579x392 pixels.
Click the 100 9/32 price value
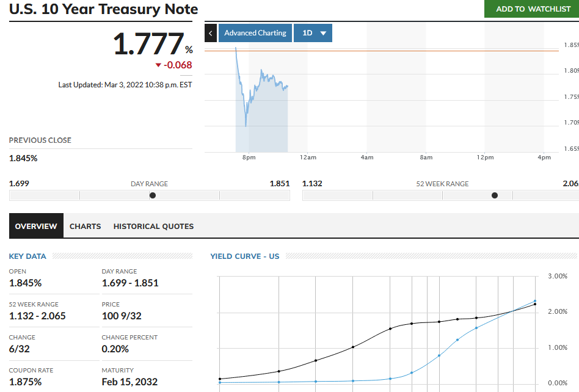click(x=122, y=316)
